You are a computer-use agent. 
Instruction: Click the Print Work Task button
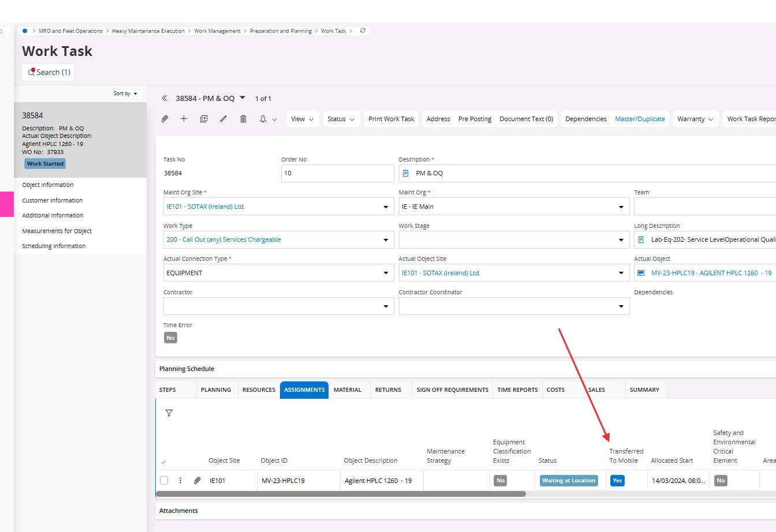(x=391, y=119)
